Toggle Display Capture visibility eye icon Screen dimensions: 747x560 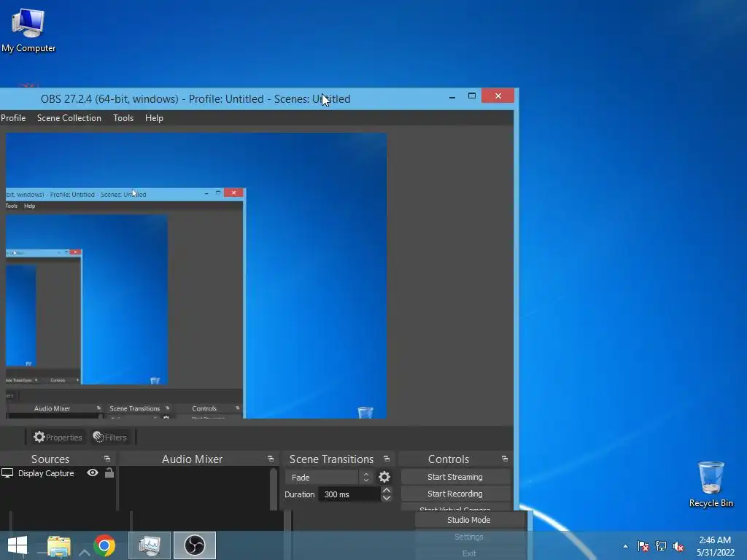point(93,472)
